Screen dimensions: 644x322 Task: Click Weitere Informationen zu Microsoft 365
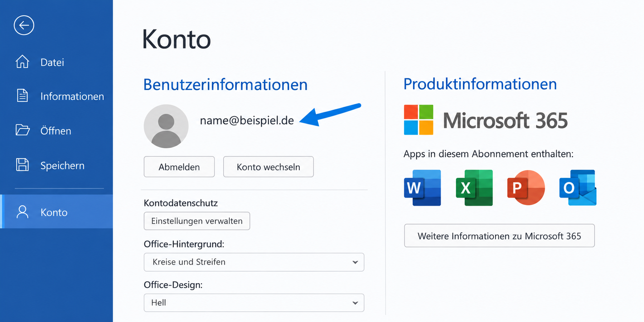click(500, 236)
